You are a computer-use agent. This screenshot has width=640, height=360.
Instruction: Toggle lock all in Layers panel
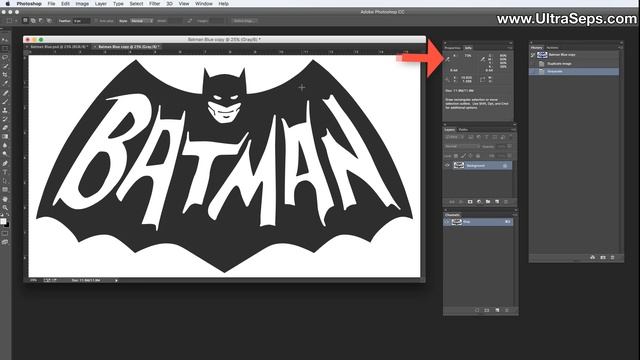478,156
